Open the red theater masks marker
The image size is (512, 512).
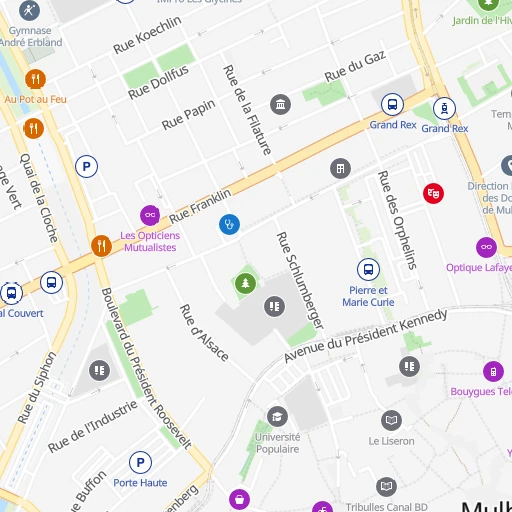[x=433, y=193]
